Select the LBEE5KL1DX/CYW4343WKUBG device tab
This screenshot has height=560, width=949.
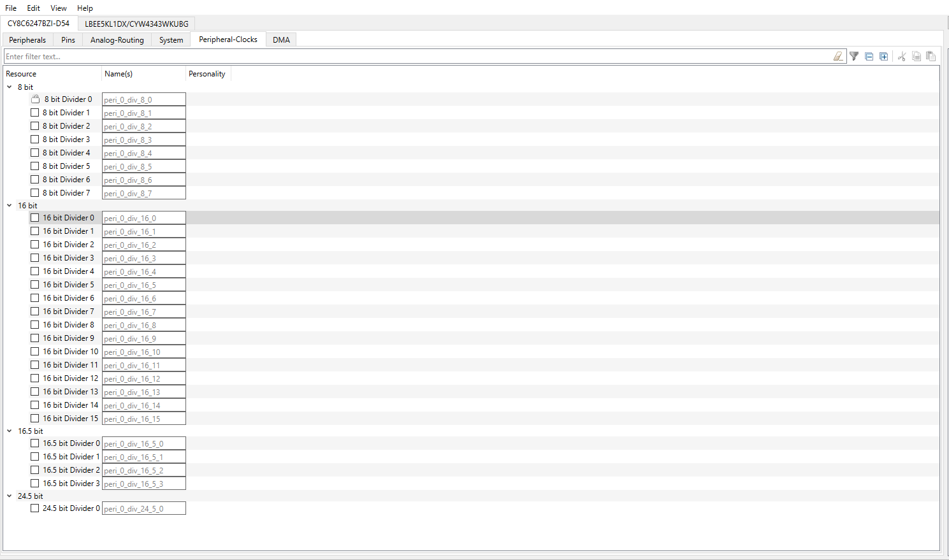136,24
